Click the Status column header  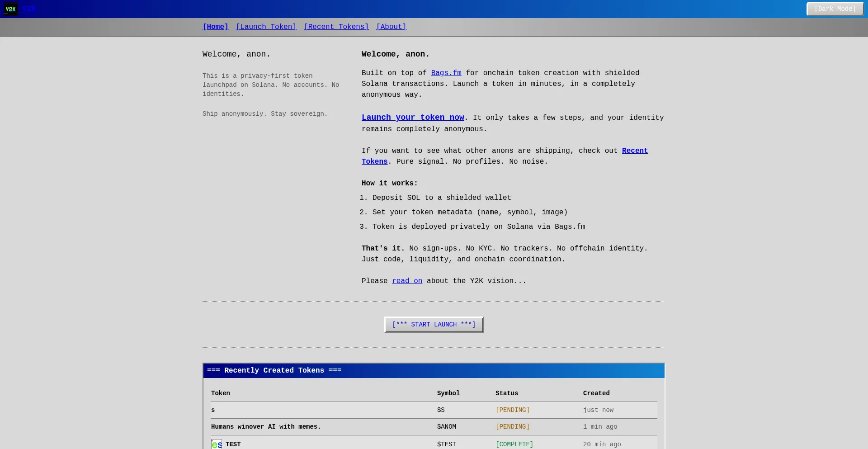[x=506, y=393]
